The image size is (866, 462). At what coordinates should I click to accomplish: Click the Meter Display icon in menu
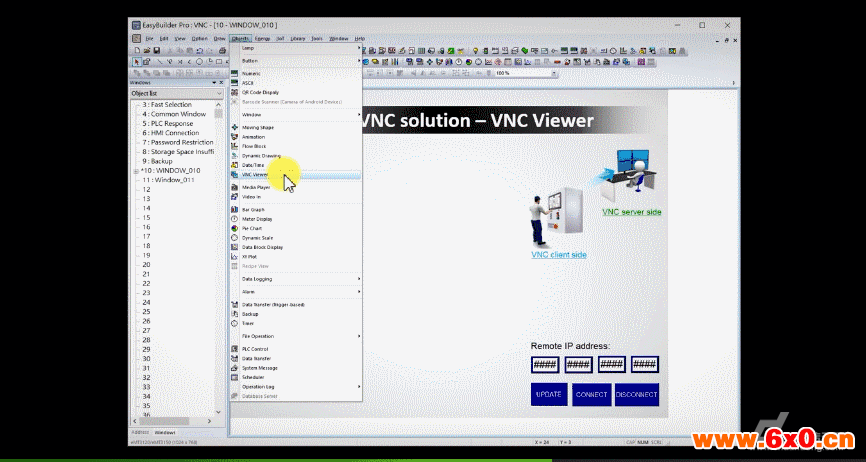tap(235, 219)
